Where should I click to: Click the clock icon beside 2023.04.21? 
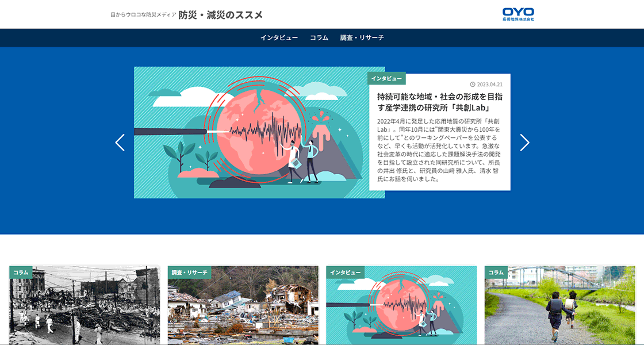pyautogui.click(x=473, y=85)
